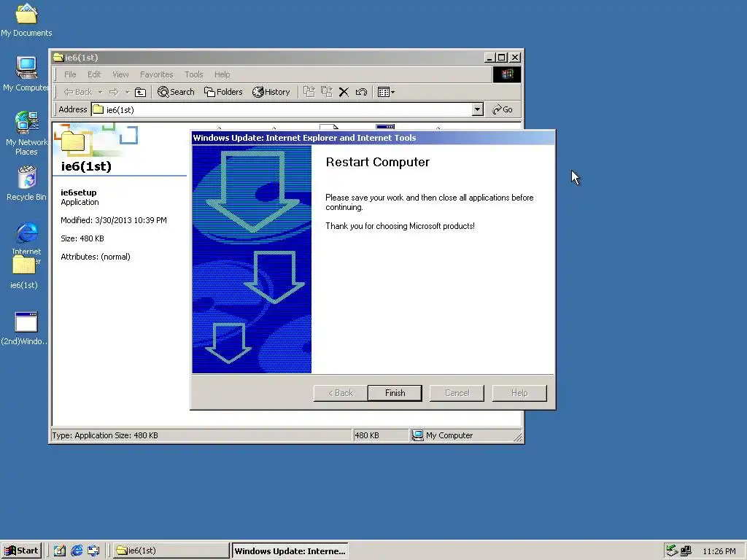Click the Windows flag throbber logo
Viewport: 747px width, 560px height.
pos(507,74)
